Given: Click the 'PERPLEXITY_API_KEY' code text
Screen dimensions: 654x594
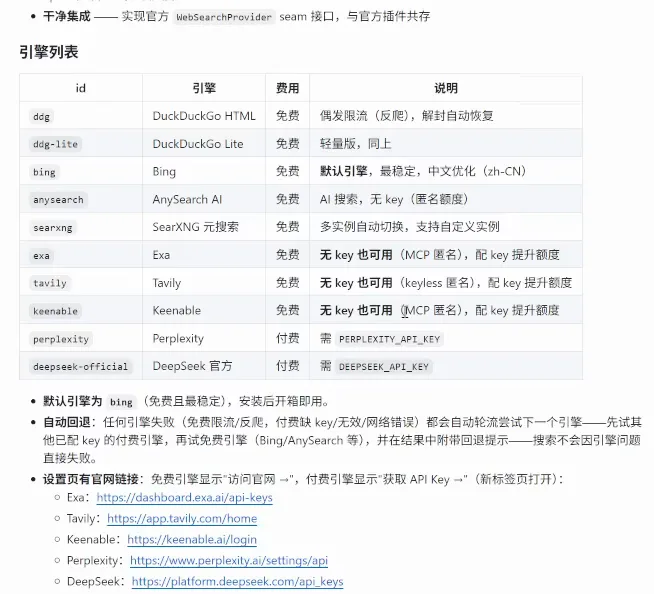Looking at the screenshot, I should coord(390,339).
